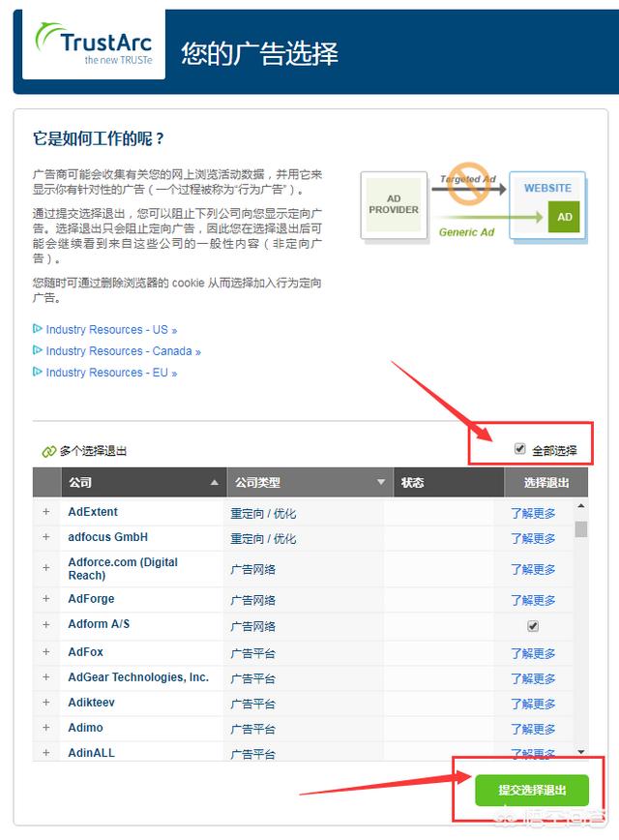The height and width of the screenshot is (840, 619).
Task: Open Industry Resources - Canada link
Action: pos(123,351)
